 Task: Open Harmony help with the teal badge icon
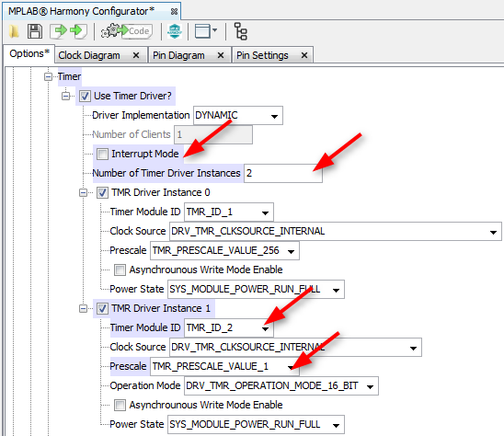click(x=175, y=31)
